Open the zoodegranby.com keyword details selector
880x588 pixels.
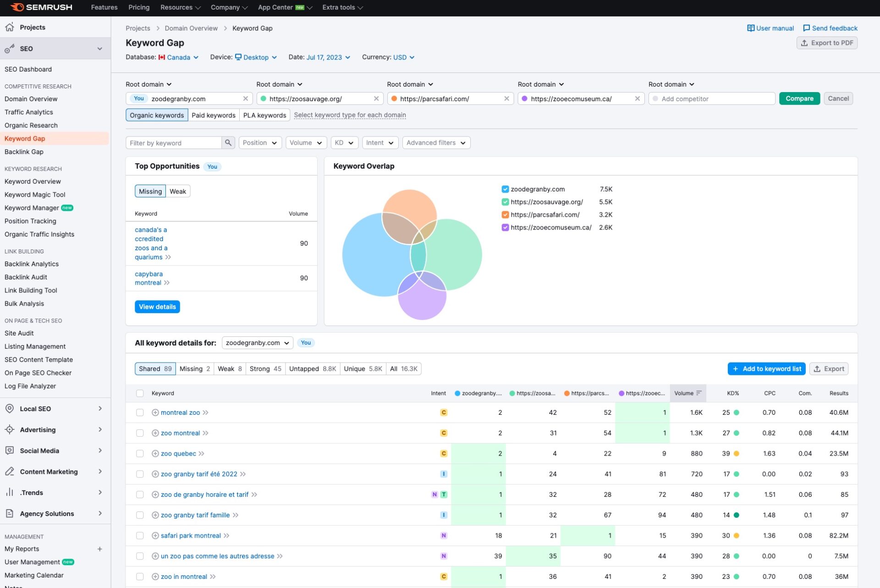[257, 343]
